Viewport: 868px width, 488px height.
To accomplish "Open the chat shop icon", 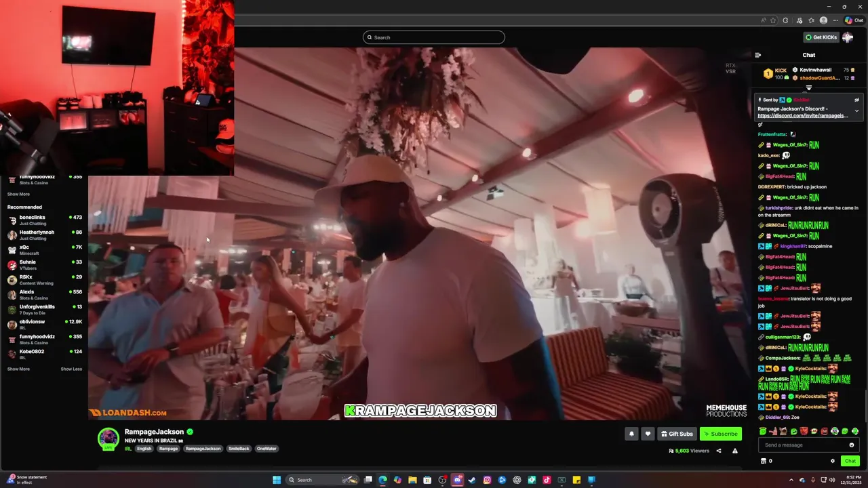I will point(764,461).
